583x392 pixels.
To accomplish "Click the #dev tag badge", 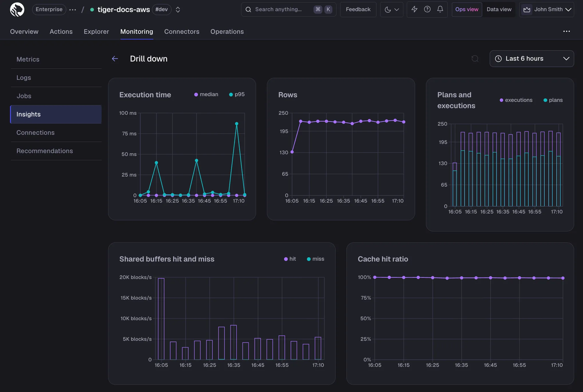I will tap(162, 9).
